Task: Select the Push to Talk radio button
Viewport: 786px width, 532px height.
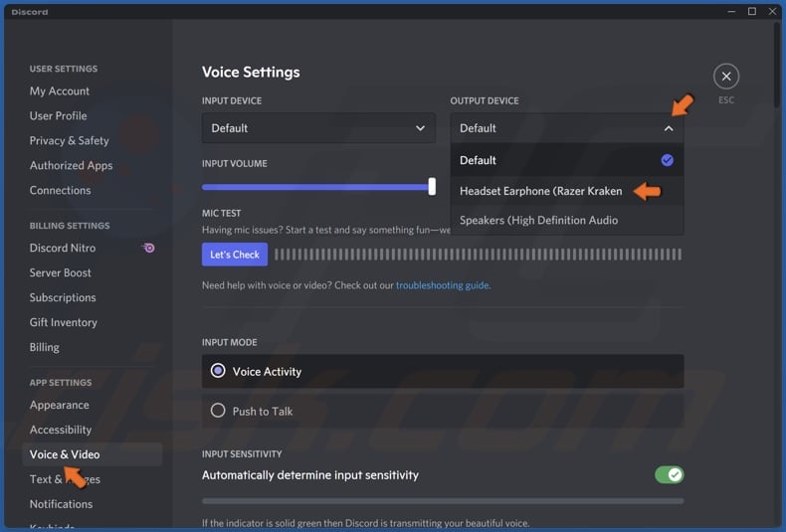Action: click(x=218, y=411)
